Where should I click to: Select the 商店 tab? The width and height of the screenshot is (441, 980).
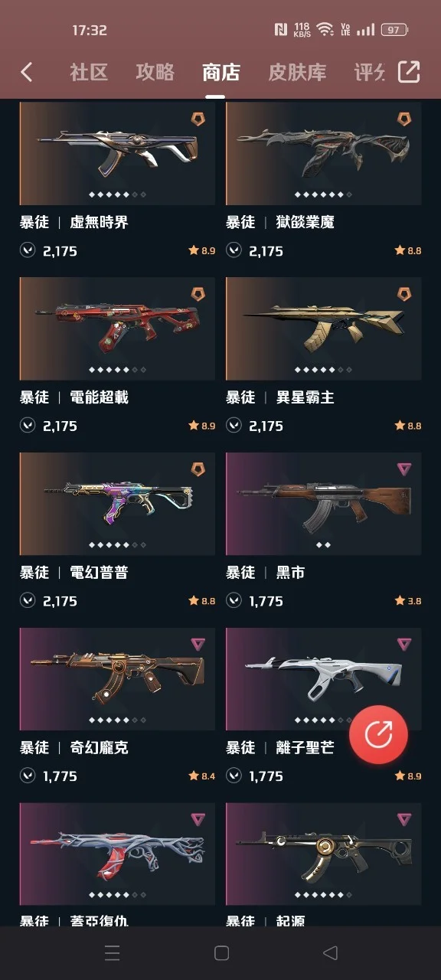(x=221, y=73)
